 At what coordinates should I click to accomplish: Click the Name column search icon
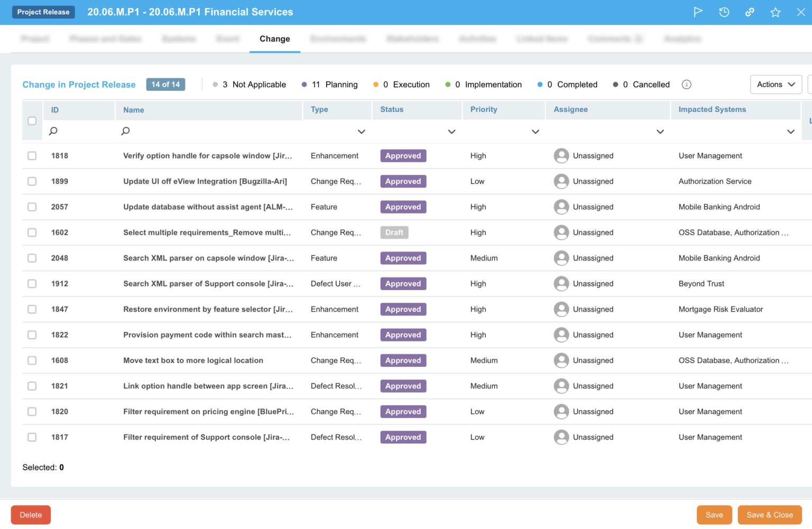pos(125,131)
